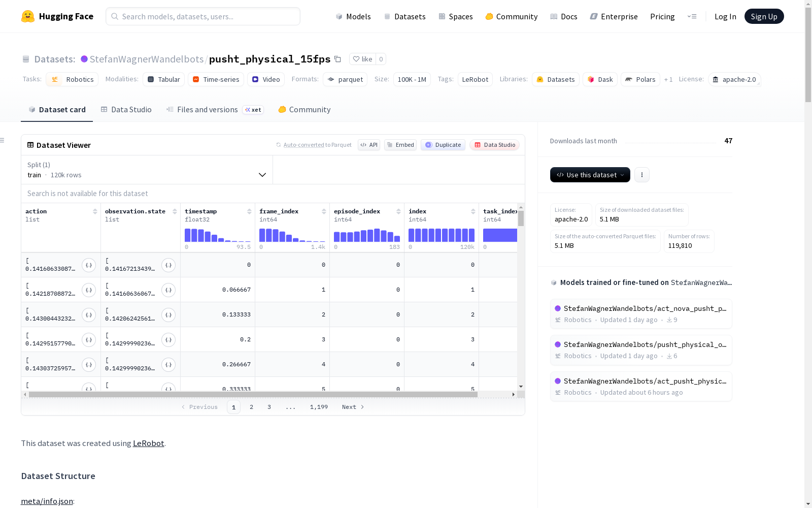Open Models in the top navigation
This screenshot has width=812, height=508.
[353, 16]
